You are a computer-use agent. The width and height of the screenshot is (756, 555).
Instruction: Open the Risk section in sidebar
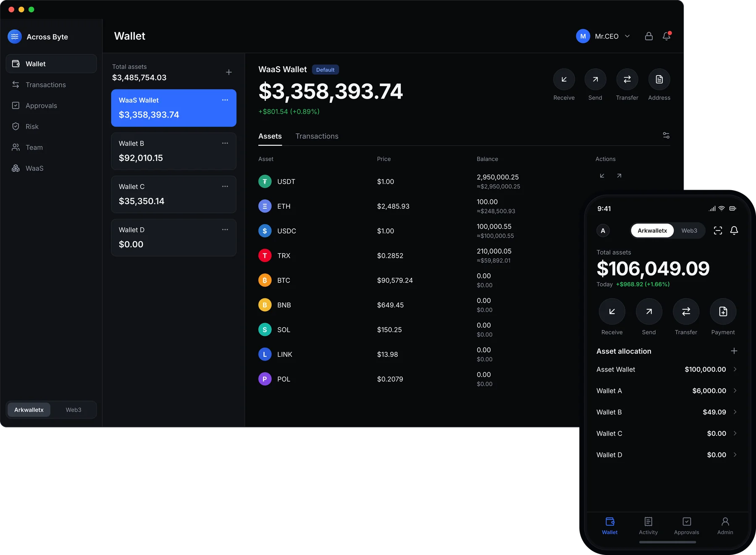click(51, 126)
